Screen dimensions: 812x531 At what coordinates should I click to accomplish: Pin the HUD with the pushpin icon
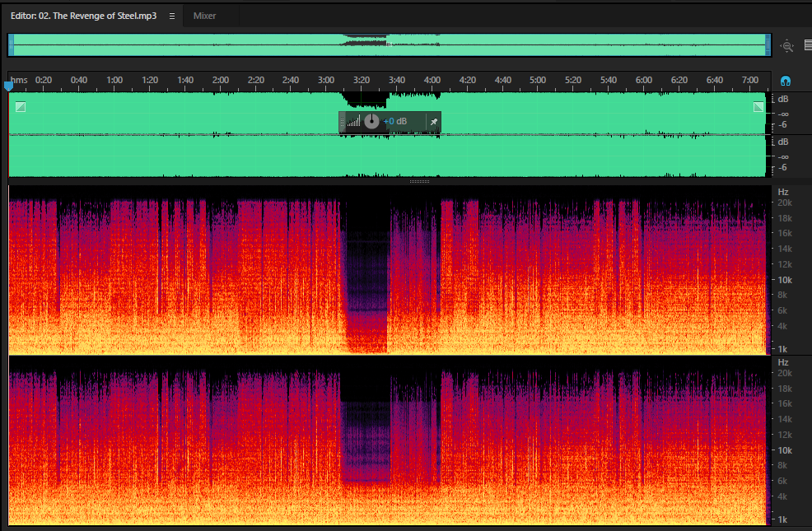434,122
